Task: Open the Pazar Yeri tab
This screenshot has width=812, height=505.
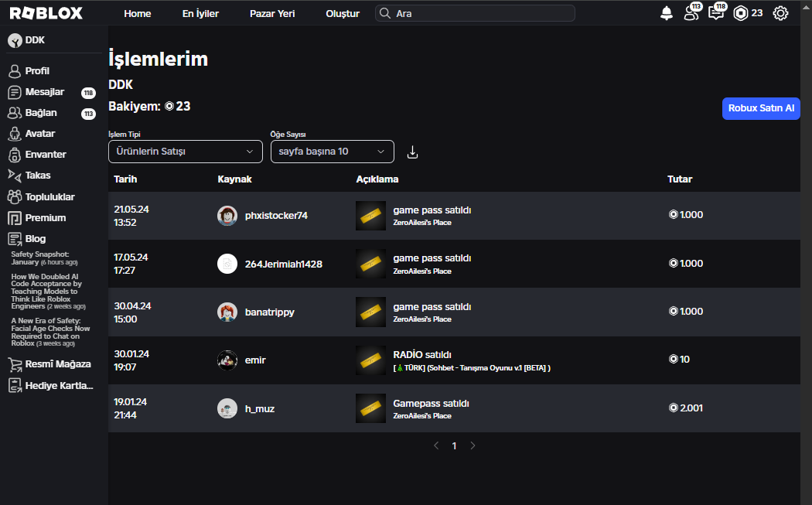Action: pyautogui.click(x=272, y=13)
